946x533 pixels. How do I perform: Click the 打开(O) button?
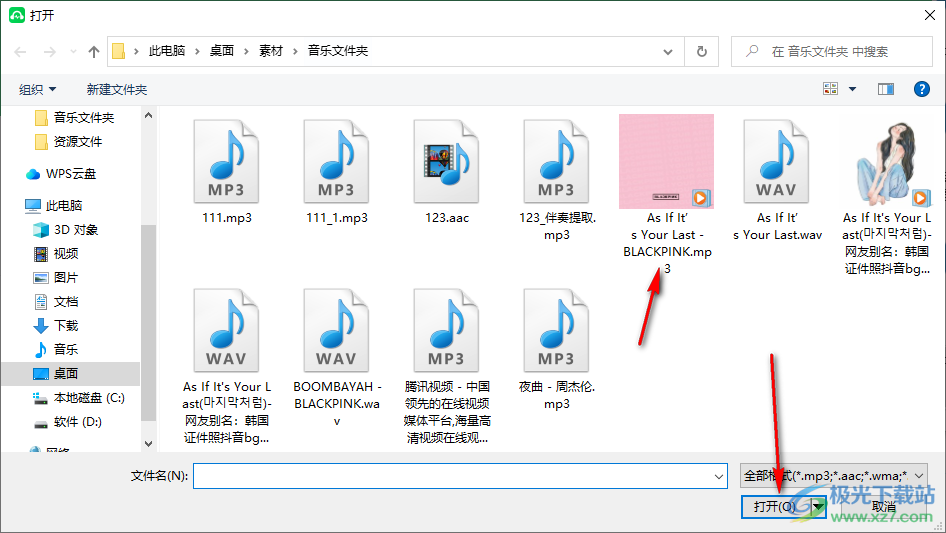775,507
